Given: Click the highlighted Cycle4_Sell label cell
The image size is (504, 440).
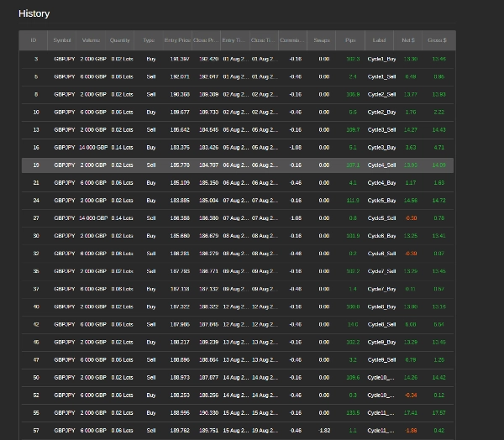Looking at the screenshot, I should click(x=381, y=165).
